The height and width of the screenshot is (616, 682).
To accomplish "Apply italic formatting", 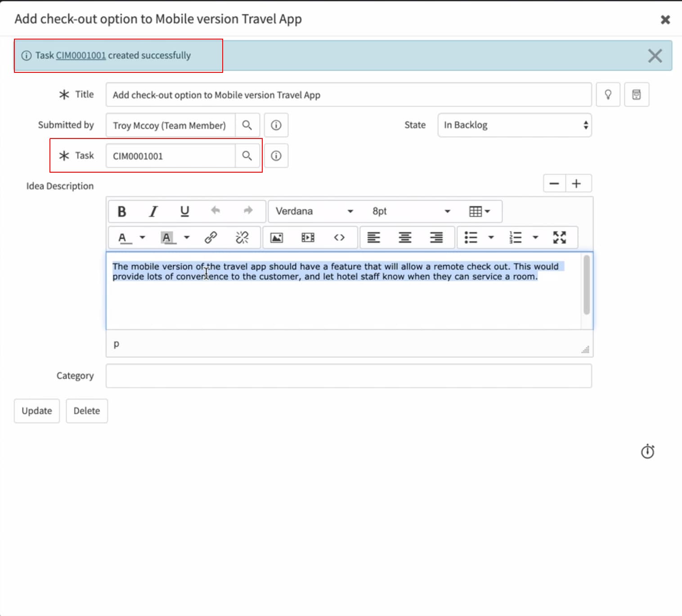I will pyautogui.click(x=153, y=211).
